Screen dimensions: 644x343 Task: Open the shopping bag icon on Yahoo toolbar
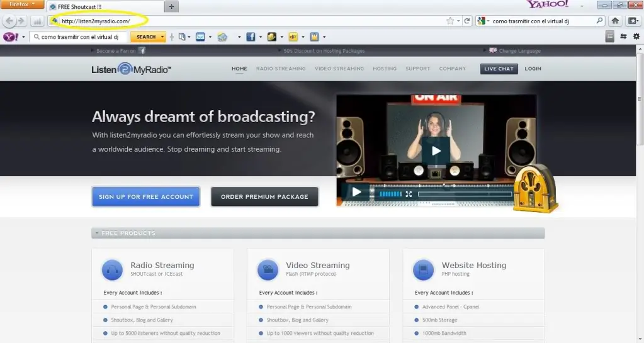[x=314, y=37]
